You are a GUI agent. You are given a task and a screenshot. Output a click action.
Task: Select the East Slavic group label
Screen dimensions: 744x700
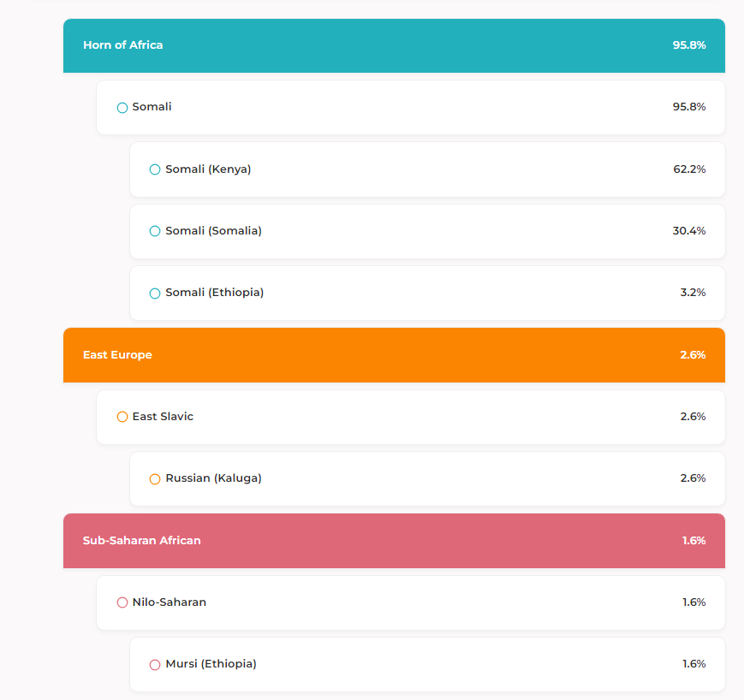click(163, 417)
